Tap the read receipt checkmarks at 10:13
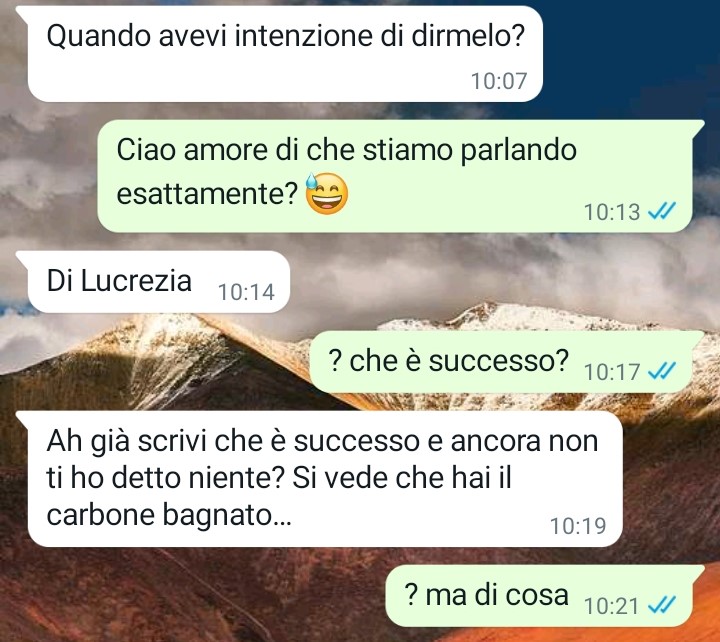This screenshot has height=642, width=720. coord(662,212)
